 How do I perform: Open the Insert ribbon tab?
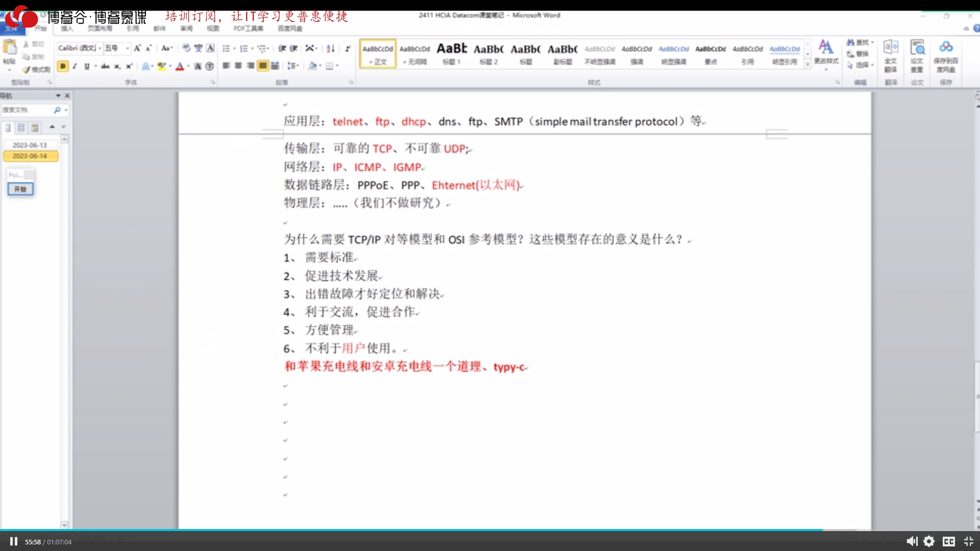tap(67, 29)
